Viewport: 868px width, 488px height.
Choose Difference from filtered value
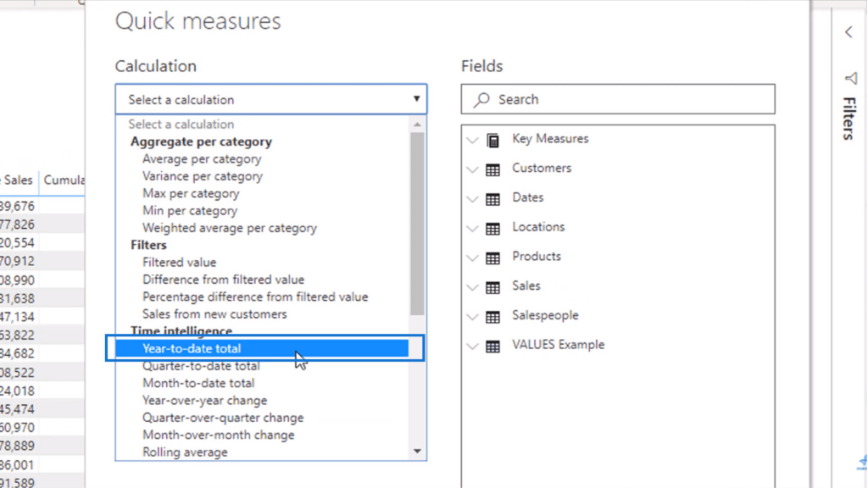tap(223, 280)
